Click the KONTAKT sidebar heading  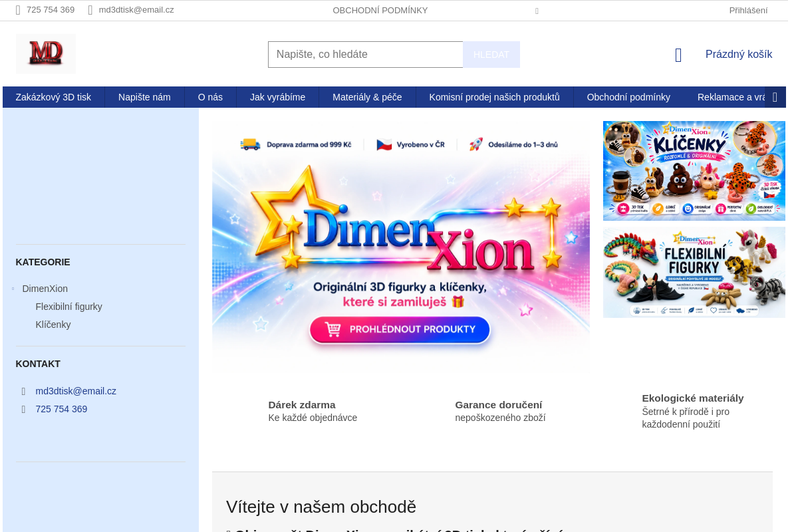(x=38, y=364)
